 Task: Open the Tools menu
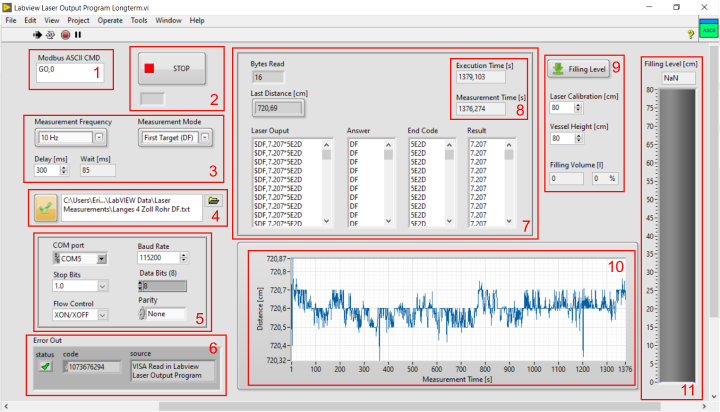tap(139, 20)
